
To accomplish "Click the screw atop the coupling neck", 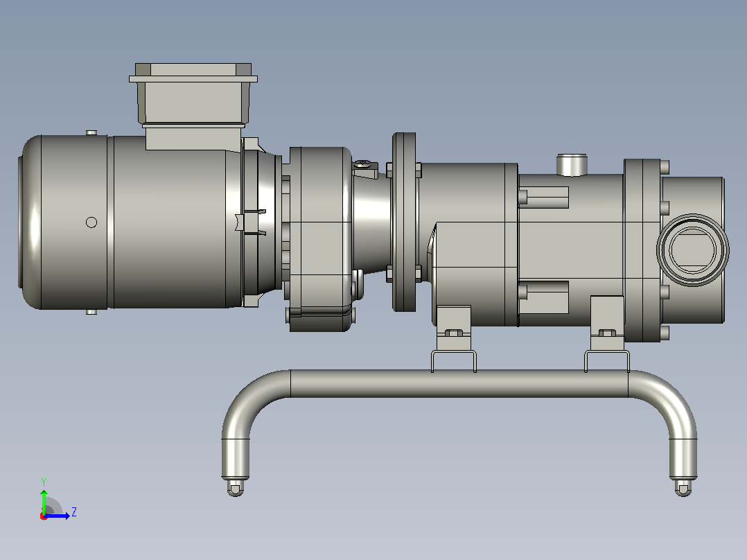I will [x=364, y=164].
